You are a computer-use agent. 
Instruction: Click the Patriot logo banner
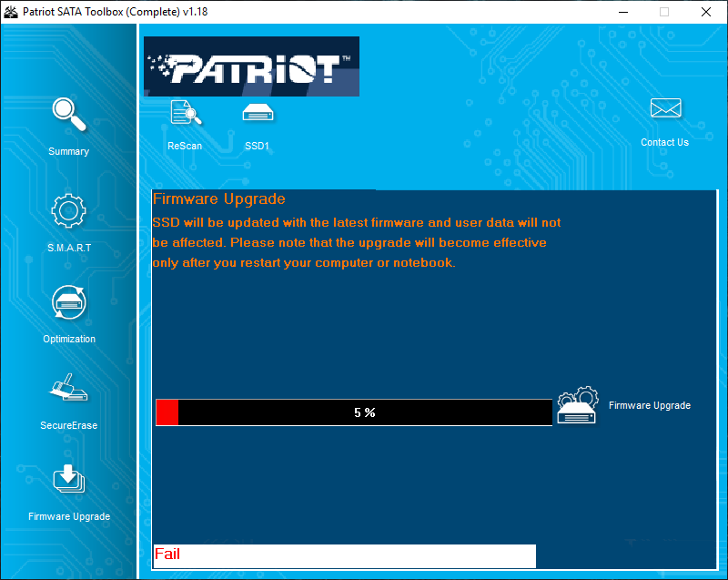251,66
